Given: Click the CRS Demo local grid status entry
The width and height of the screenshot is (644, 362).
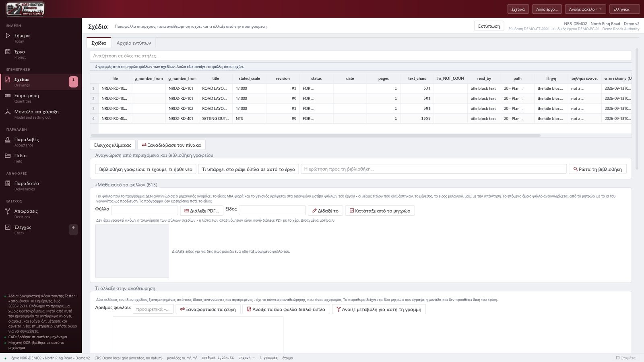Looking at the screenshot, I should (128, 358).
